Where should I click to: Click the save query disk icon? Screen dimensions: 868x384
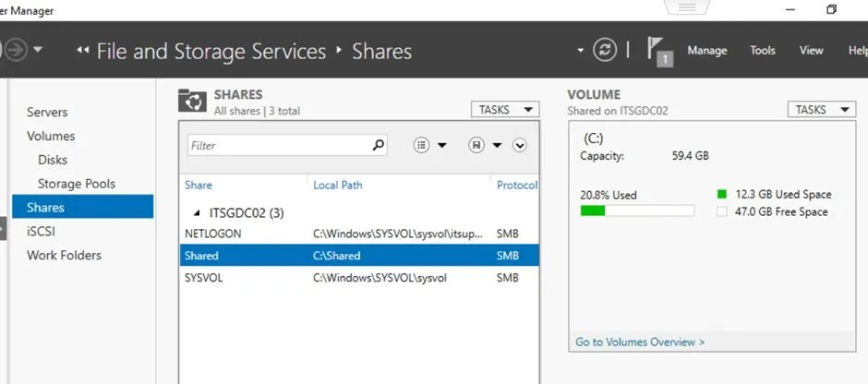[x=476, y=145]
